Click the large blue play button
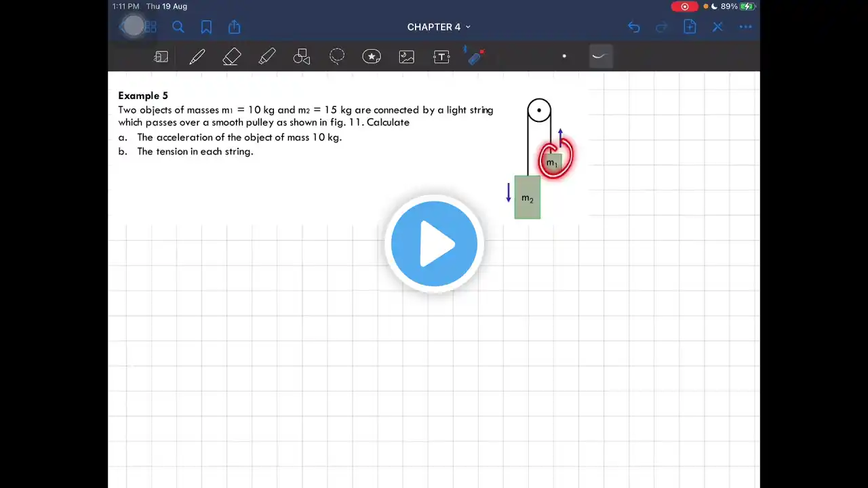868x488 pixels. click(x=434, y=244)
